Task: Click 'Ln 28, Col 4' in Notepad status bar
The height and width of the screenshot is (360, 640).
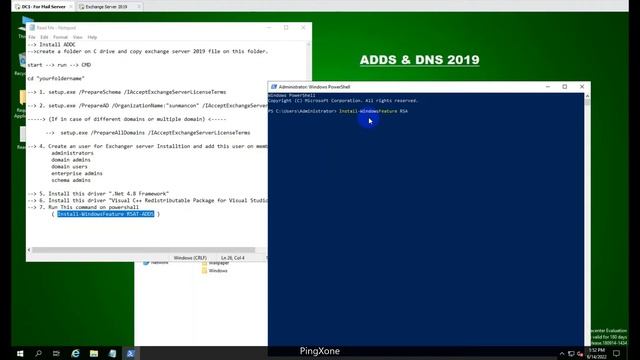Action: click(233, 258)
